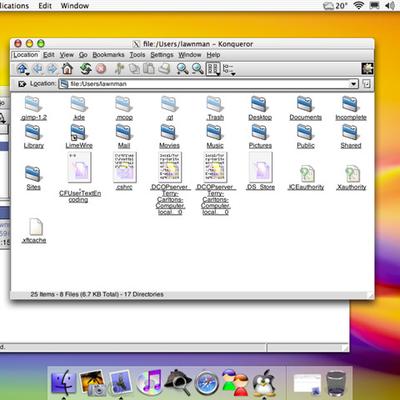This screenshot has height=400, width=400.
Task: Open the Go menu
Action: [83, 55]
